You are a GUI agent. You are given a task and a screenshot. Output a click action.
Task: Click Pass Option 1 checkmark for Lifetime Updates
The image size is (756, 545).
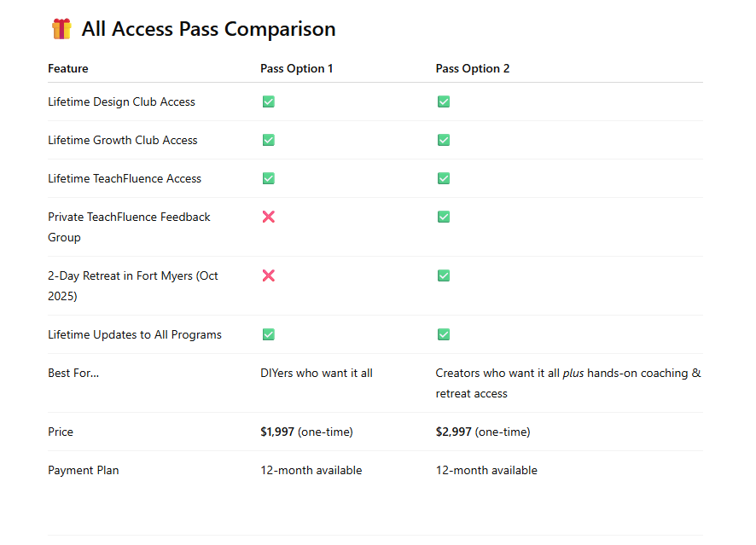[x=269, y=334]
